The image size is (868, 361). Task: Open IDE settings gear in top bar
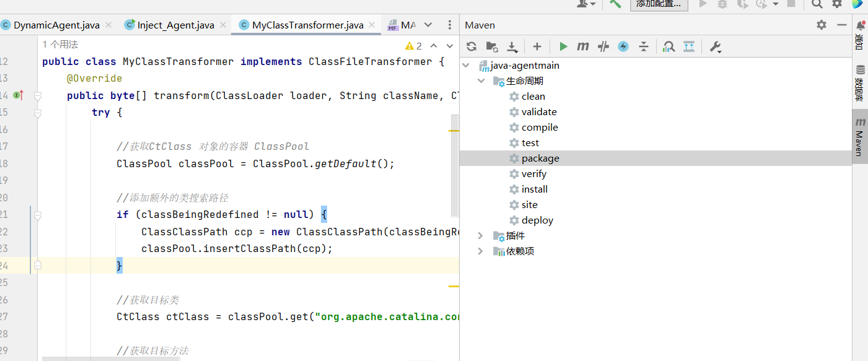837,4
